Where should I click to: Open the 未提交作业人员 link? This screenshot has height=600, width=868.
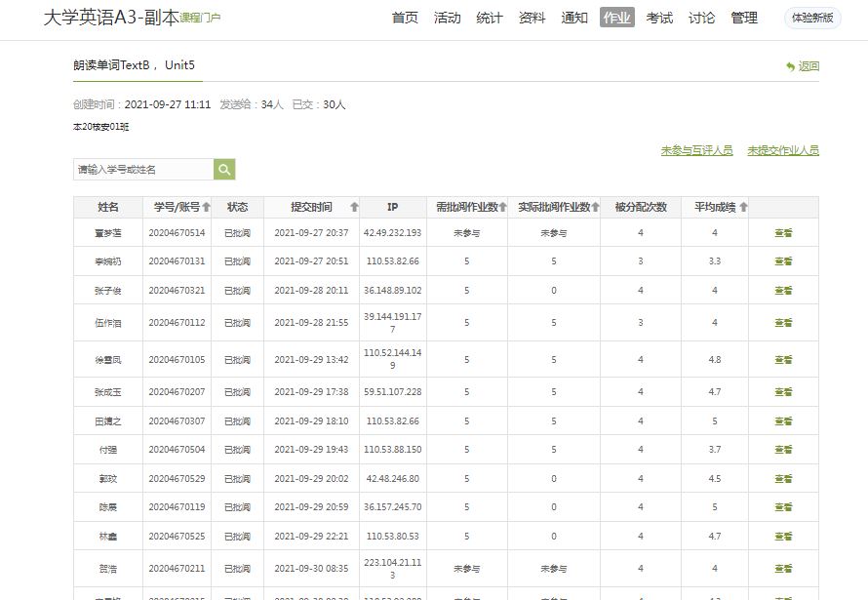[x=783, y=150]
